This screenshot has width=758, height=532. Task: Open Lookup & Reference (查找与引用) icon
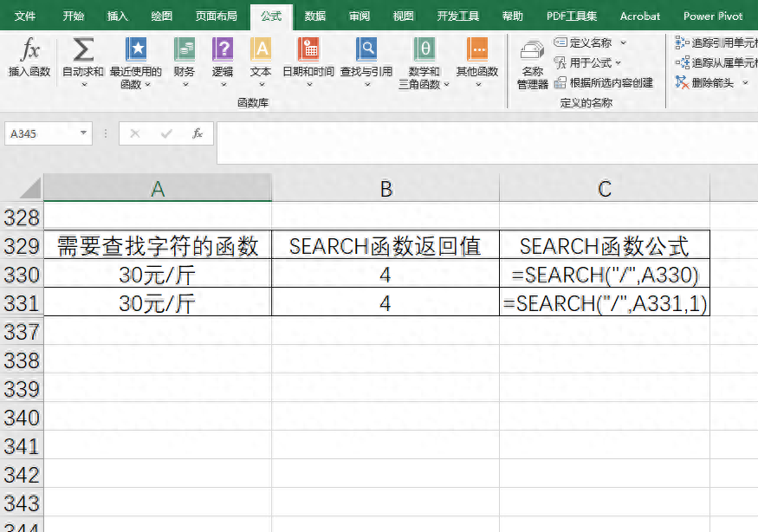(x=366, y=49)
